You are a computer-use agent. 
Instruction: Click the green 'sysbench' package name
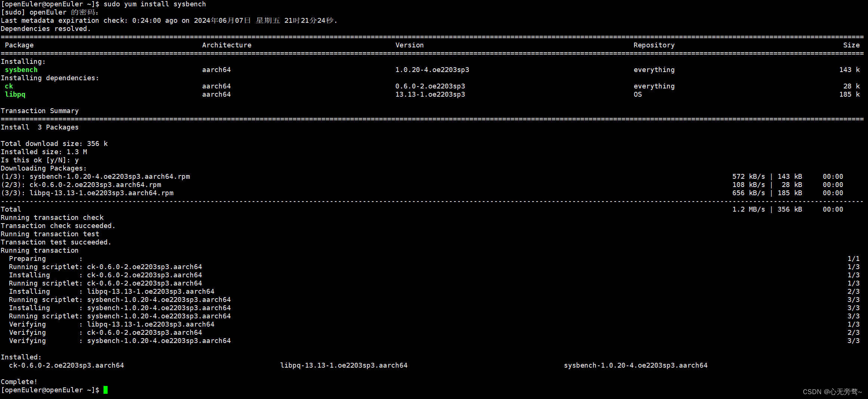[21, 70]
